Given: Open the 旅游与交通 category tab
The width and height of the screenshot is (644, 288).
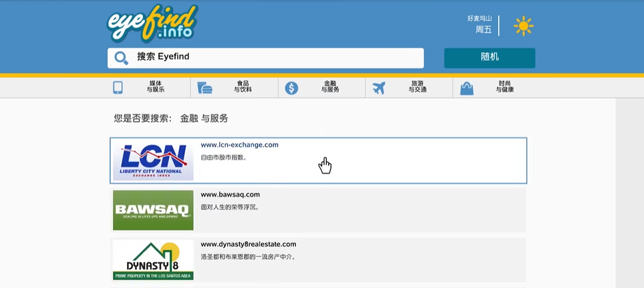Looking at the screenshot, I should tap(417, 87).
